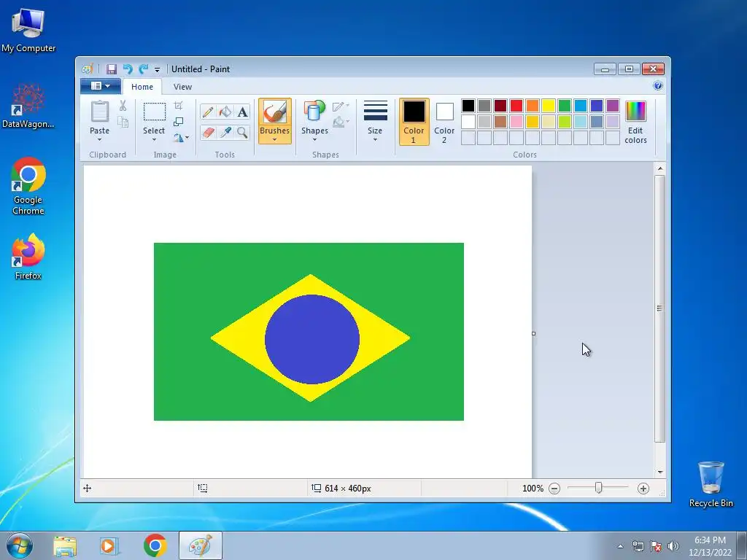The image size is (747, 560).
Task: Pick the yellow color swatch
Action: click(x=549, y=105)
